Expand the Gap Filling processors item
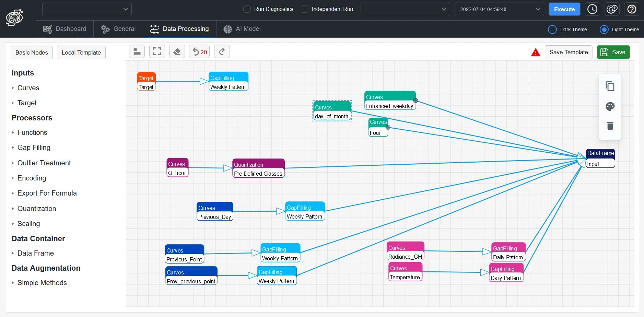This screenshot has height=317, width=644. pos(31,148)
